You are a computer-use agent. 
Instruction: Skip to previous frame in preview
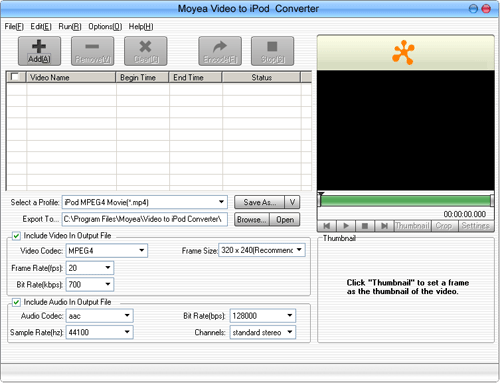pos(327,226)
